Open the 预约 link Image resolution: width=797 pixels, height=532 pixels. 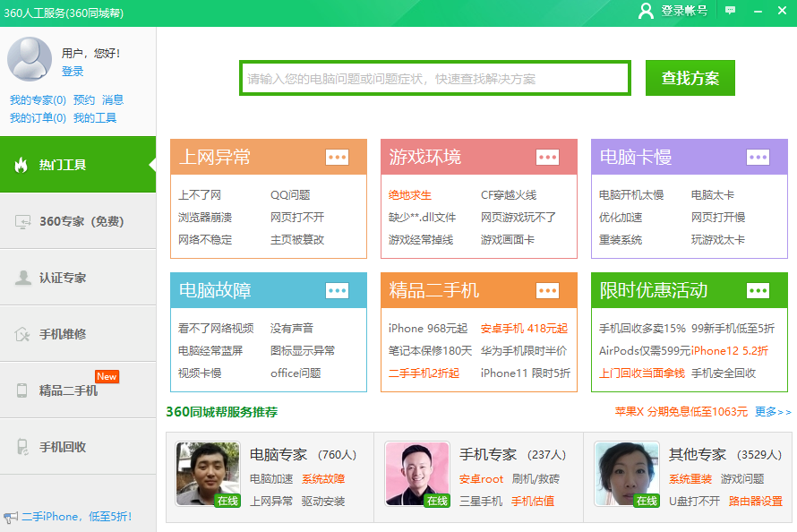(84, 99)
